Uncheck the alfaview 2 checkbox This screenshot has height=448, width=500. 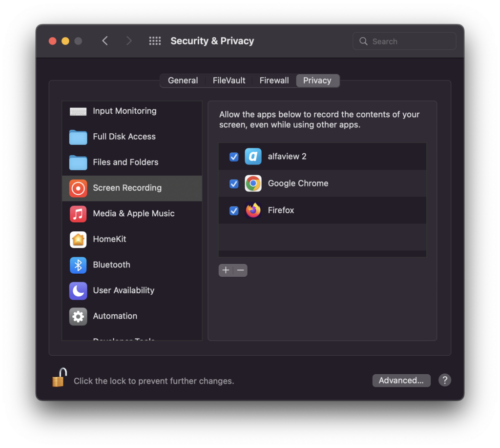click(233, 157)
